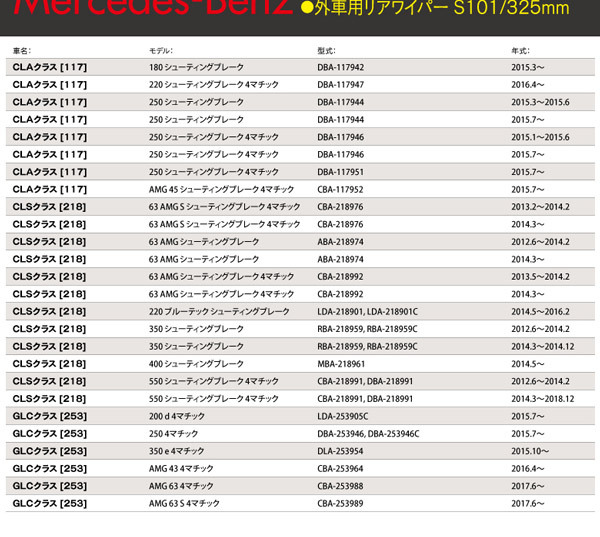Click type code CBA-253964
The image size is (600, 537).
click(x=340, y=468)
